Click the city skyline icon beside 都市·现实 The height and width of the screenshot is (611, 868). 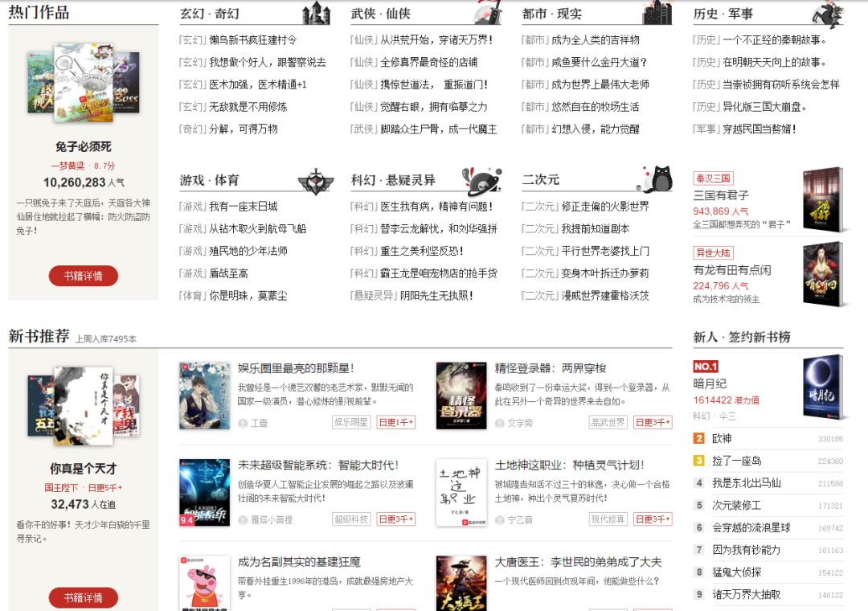point(657,12)
